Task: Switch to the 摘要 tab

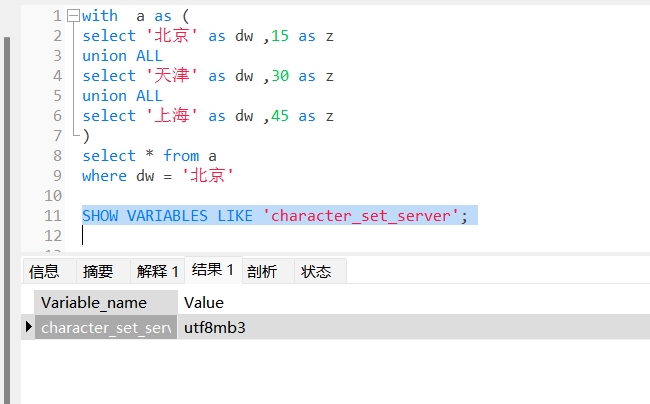Action: [x=103, y=272]
